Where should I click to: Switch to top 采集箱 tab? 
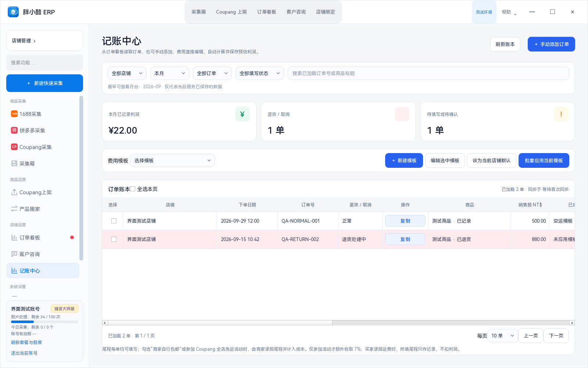click(198, 12)
